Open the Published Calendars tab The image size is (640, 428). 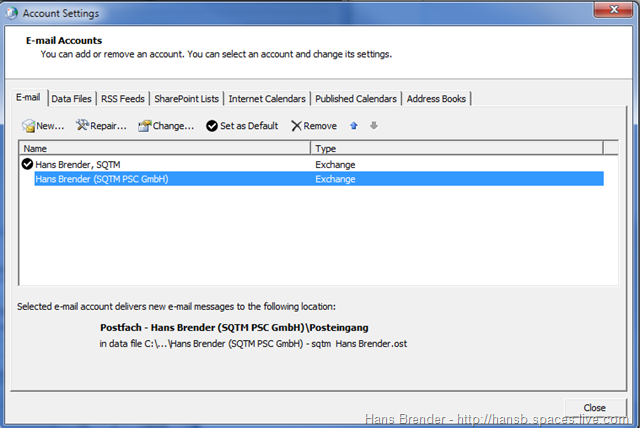tap(356, 99)
